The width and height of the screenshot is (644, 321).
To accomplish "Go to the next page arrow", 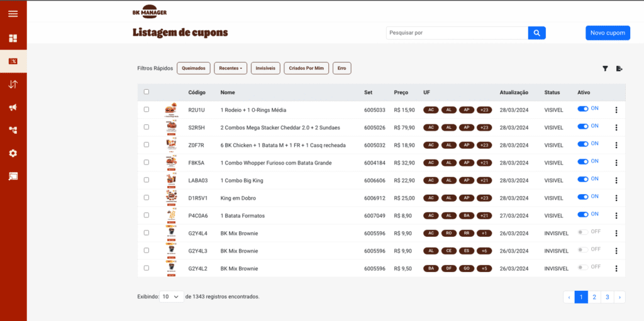I will tap(619, 297).
